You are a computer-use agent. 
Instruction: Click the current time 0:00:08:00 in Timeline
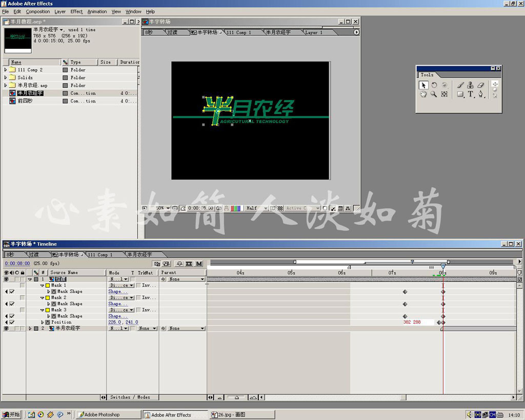[17, 264]
